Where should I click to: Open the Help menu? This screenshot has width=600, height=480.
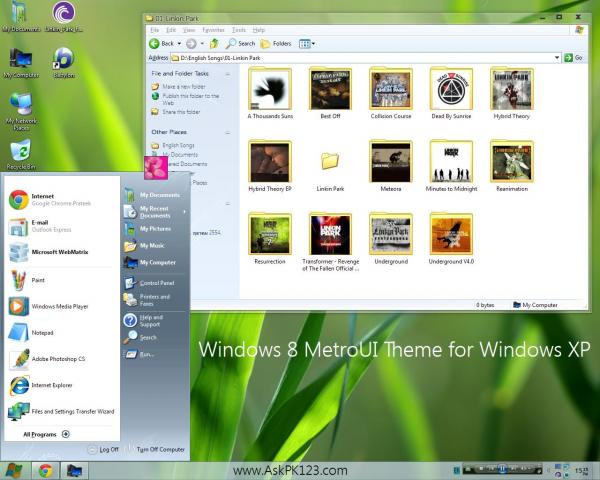[x=259, y=30]
